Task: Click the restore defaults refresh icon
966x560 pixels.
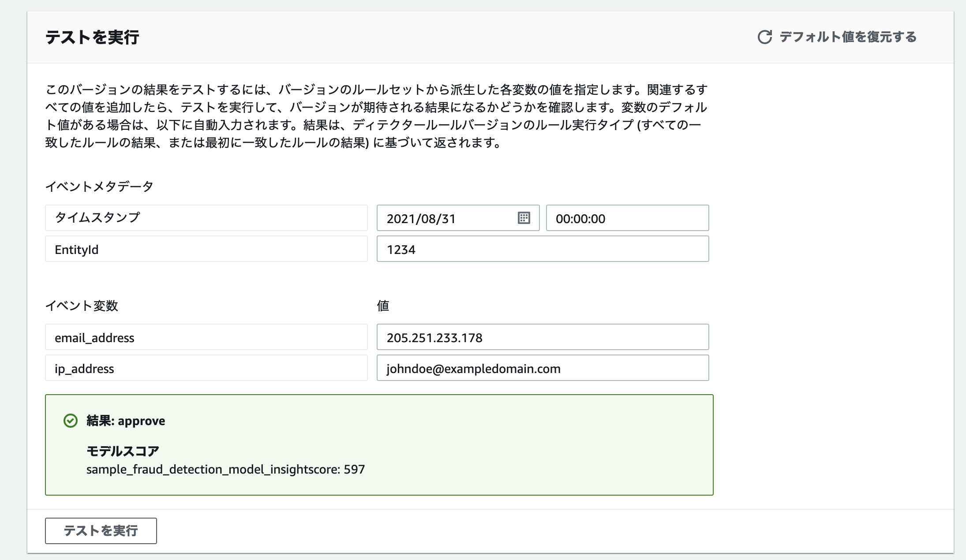Action: point(764,37)
